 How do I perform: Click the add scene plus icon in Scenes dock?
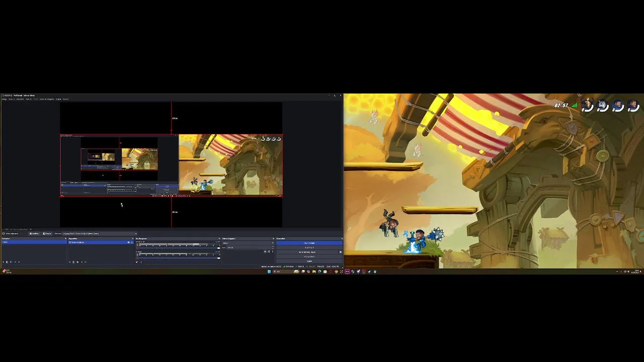point(4,262)
